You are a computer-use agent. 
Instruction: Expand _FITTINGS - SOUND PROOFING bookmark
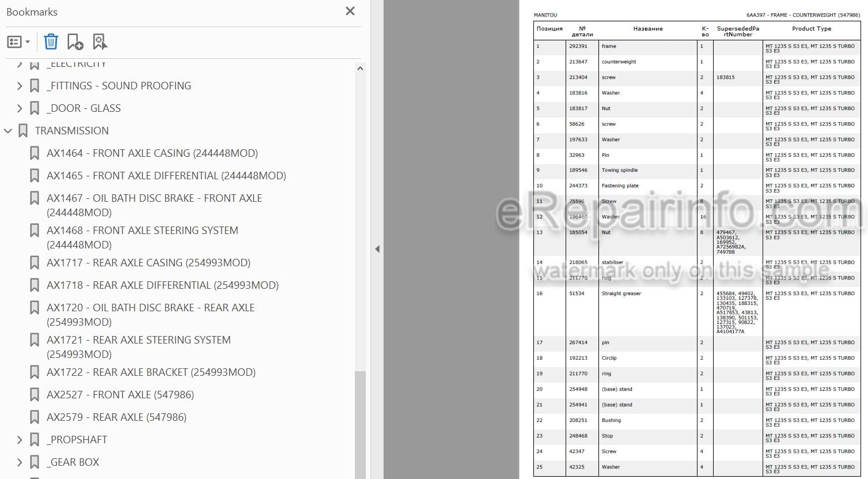pyautogui.click(x=20, y=86)
